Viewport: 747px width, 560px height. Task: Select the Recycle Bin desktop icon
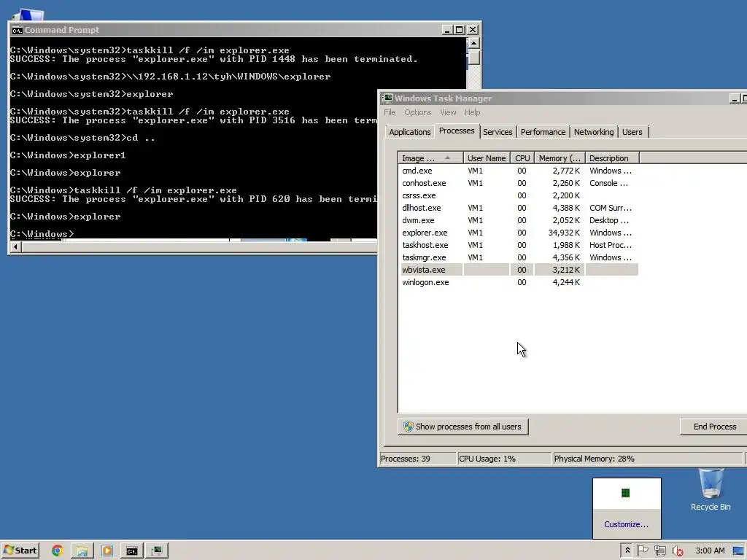click(x=711, y=491)
